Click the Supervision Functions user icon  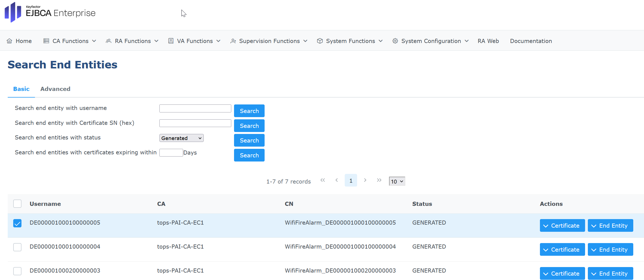pyautogui.click(x=233, y=41)
